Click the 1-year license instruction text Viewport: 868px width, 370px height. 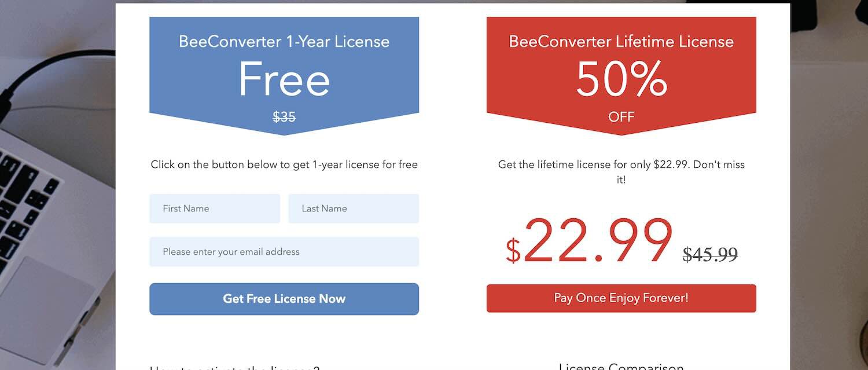pyautogui.click(x=284, y=164)
